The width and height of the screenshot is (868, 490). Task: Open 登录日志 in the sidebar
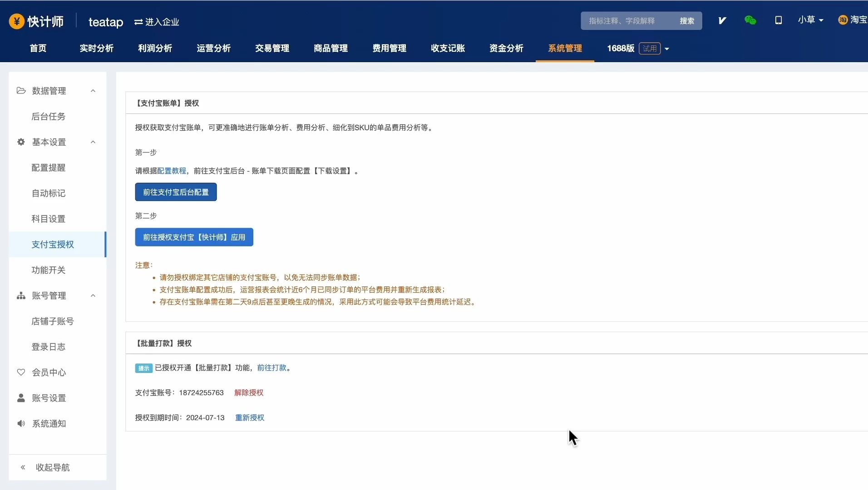(x=49, y=347)
